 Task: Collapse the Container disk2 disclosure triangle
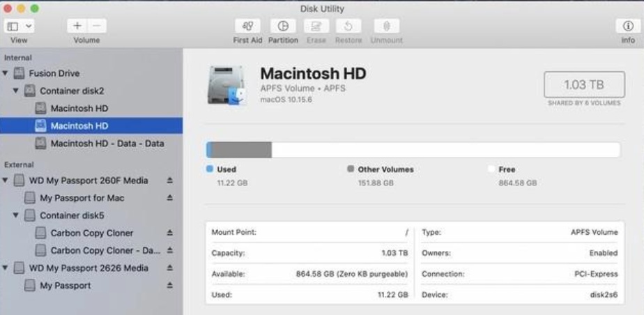coord(16,91)
